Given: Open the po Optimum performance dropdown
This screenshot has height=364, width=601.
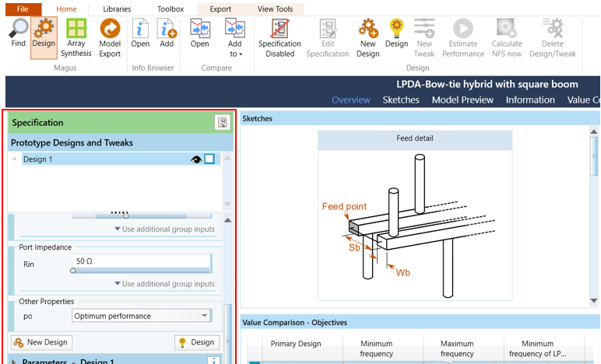Looking at the screenshot, I should click(x=141, y=316).
